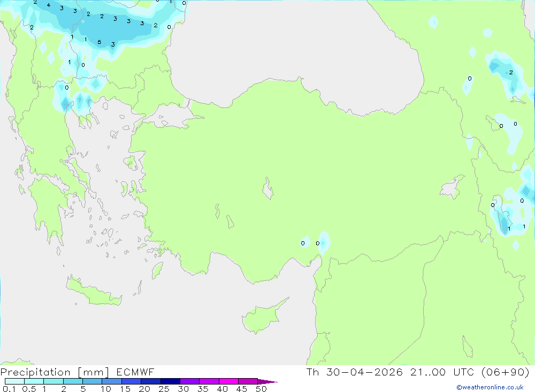Click the 1–2 mm legend color swatch

click(53, 381)
